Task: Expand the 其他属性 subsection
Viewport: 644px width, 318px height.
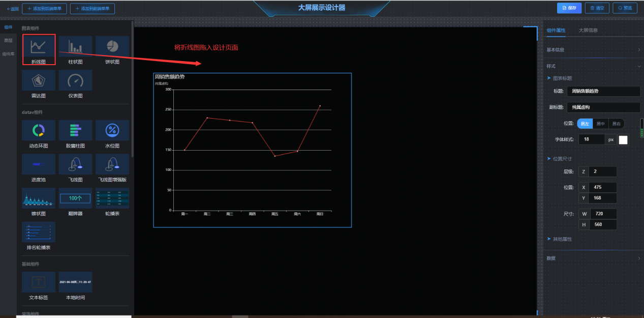Action: pos(559,239)
